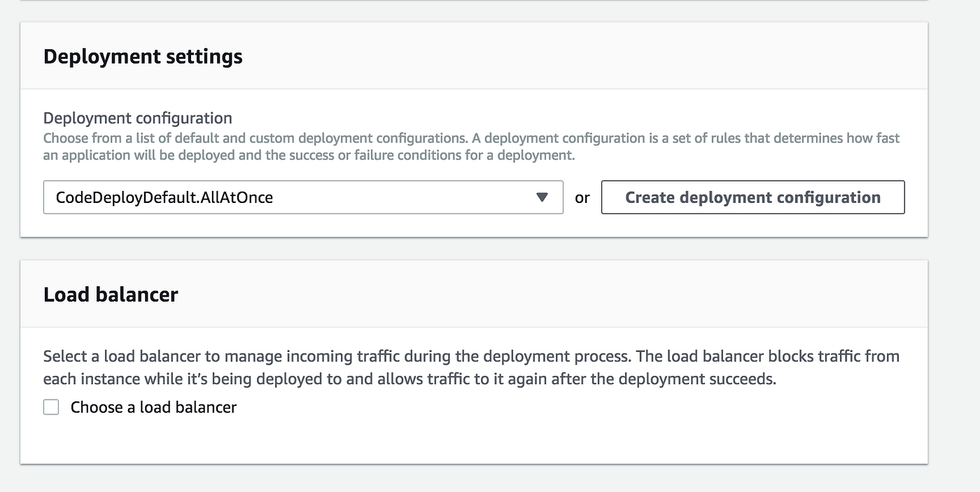Open the CodeDeployDefault.AllAtOnce dropdown

pyautogui.click(x=302, y=197)
